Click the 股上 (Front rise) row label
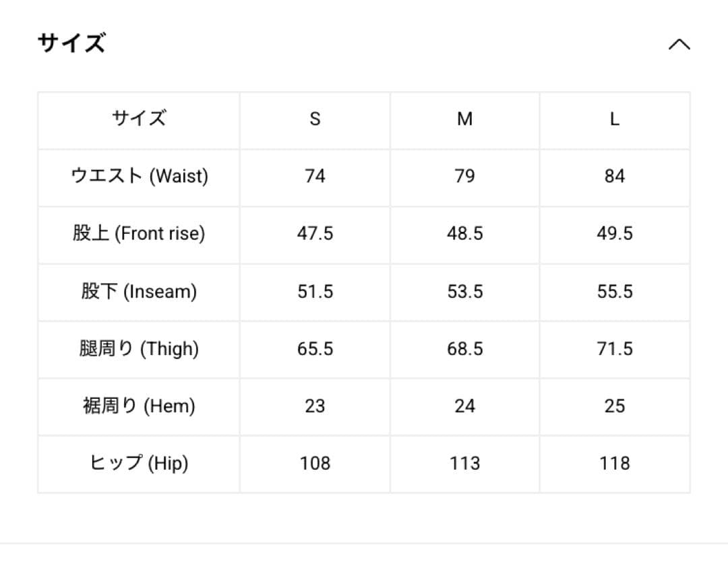The width and height of the screenshot is (728, 570). coord(139,234)
